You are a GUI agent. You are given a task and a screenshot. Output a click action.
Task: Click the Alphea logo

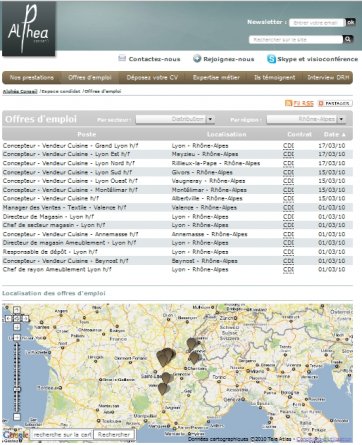point(29,29)
